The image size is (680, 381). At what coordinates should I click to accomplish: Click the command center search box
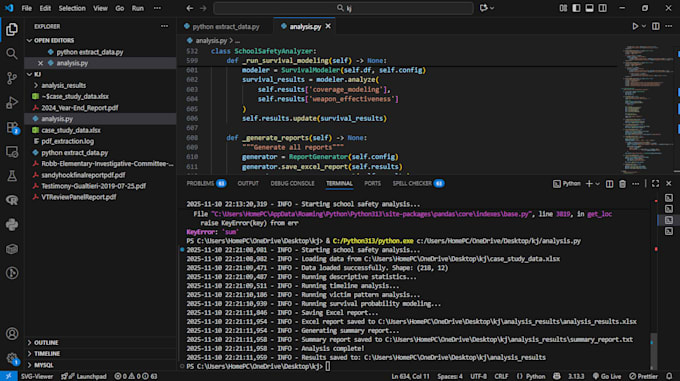pos(343,8)
